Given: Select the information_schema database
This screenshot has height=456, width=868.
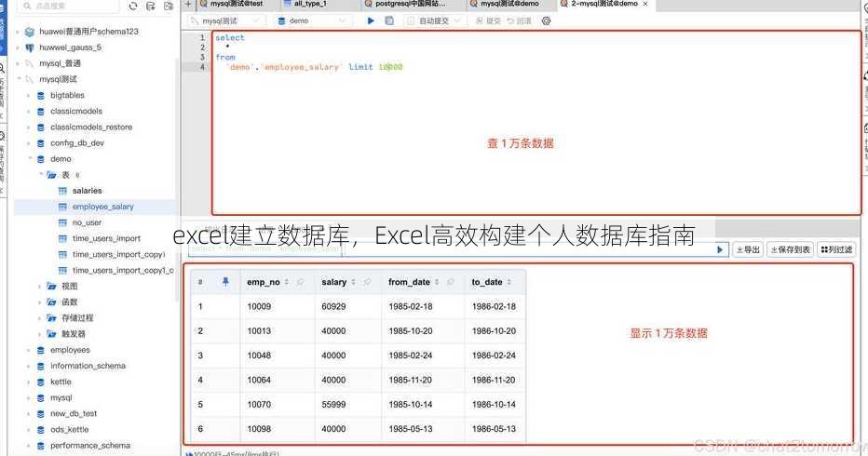Looking at the screenshot, I should 88,366.
